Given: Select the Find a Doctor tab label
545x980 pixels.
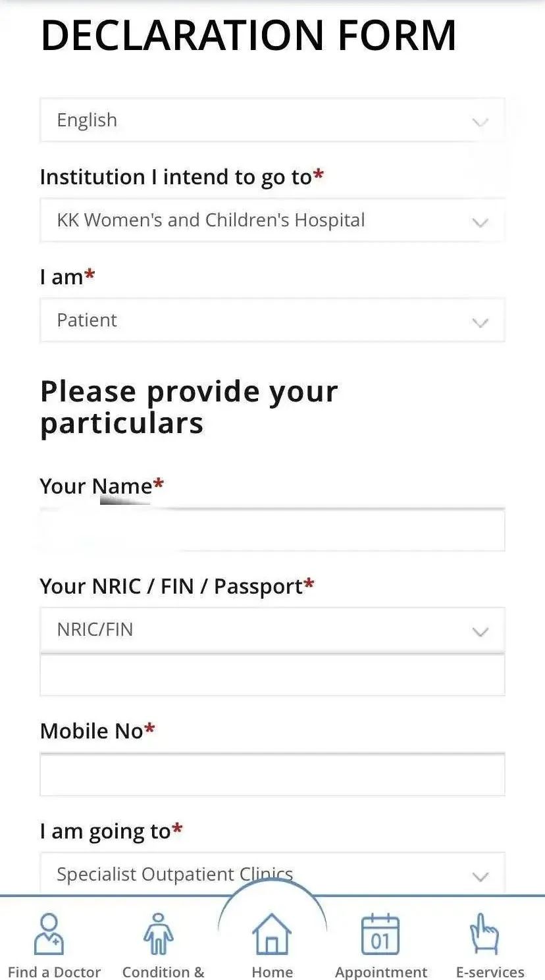Looking at the screenshot, I should point(54,971).
